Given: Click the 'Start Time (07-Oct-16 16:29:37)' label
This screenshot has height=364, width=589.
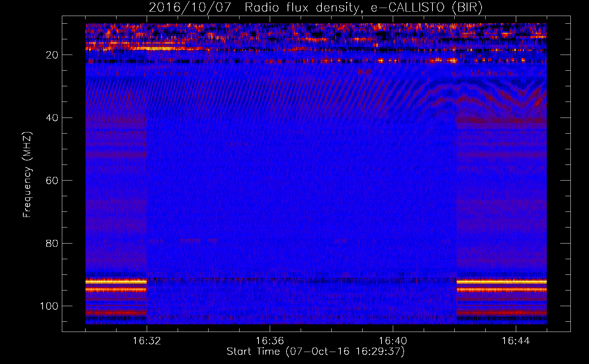Looking at the screenshot, I should (x=316, y=352).
